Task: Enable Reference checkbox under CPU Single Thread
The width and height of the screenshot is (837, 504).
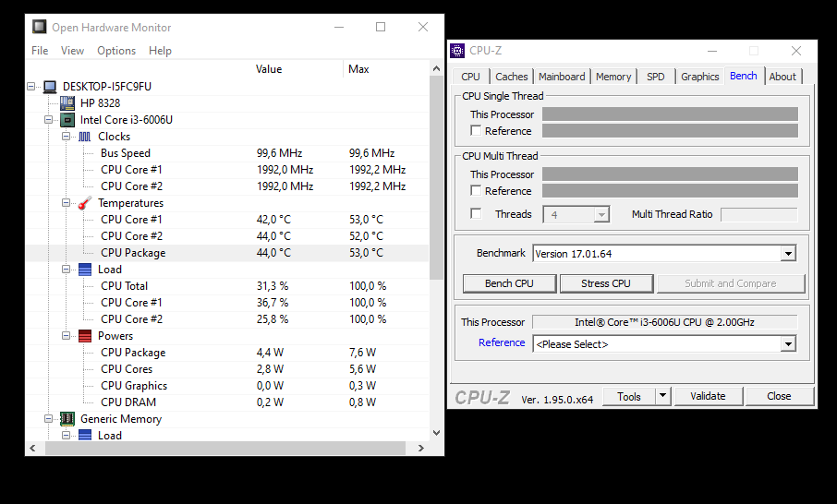Action: [476, 131]
